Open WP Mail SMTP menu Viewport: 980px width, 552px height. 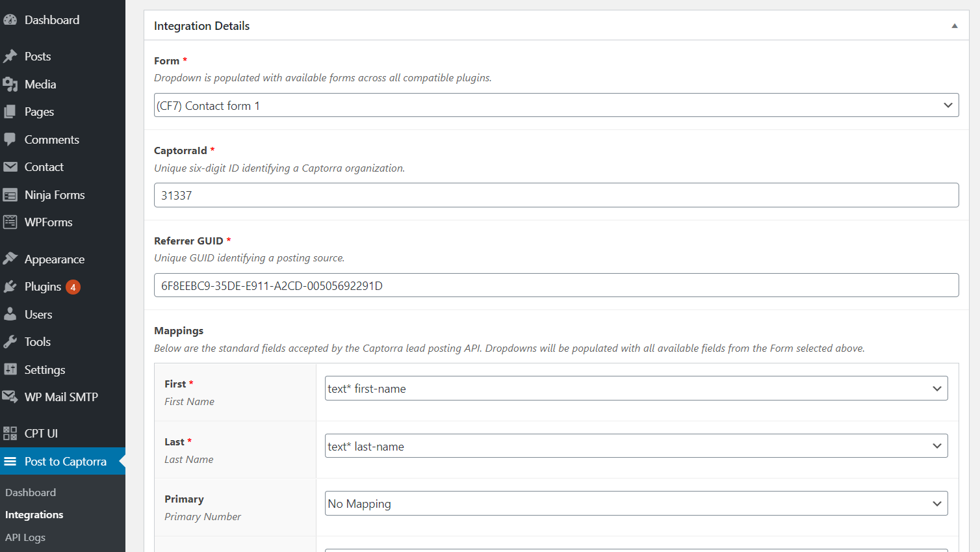[62, 397]
